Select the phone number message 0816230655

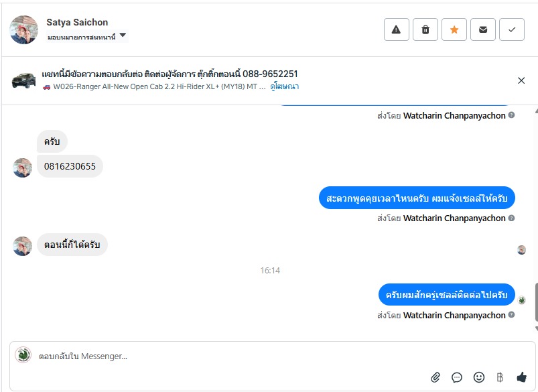70,166
